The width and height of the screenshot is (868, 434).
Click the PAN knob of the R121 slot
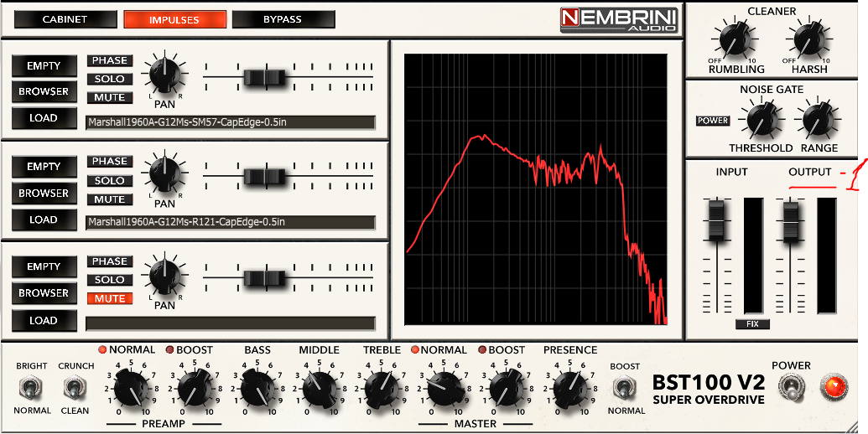pyautogui.click(x=164, y=173)
